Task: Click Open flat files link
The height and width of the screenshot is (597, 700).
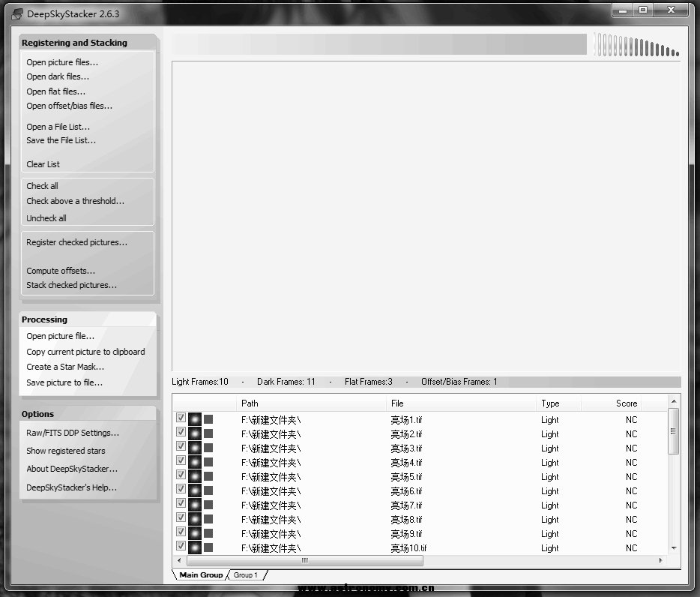Action: pos(55,91)
